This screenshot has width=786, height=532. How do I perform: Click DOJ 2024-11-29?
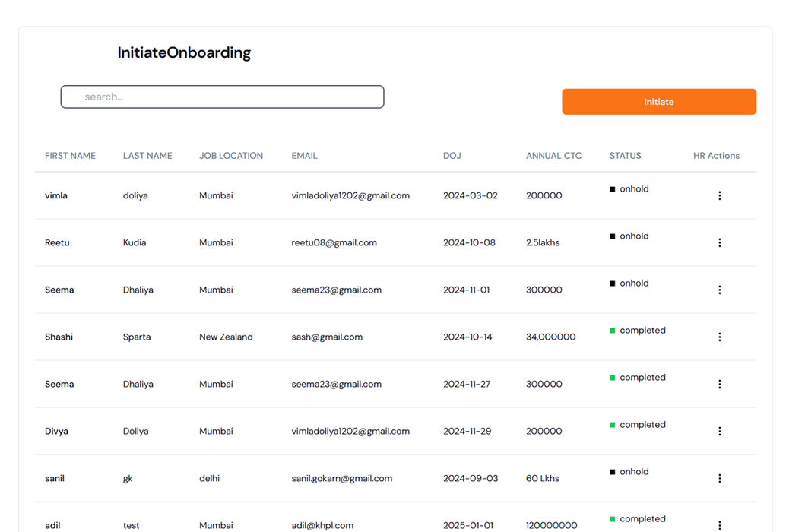(x=467, y=431)
